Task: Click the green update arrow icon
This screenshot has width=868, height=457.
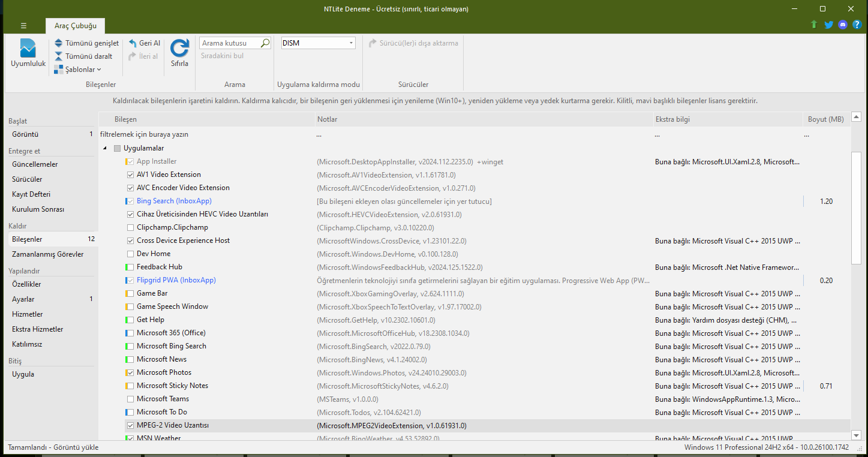Action: [x=813, y=25]
